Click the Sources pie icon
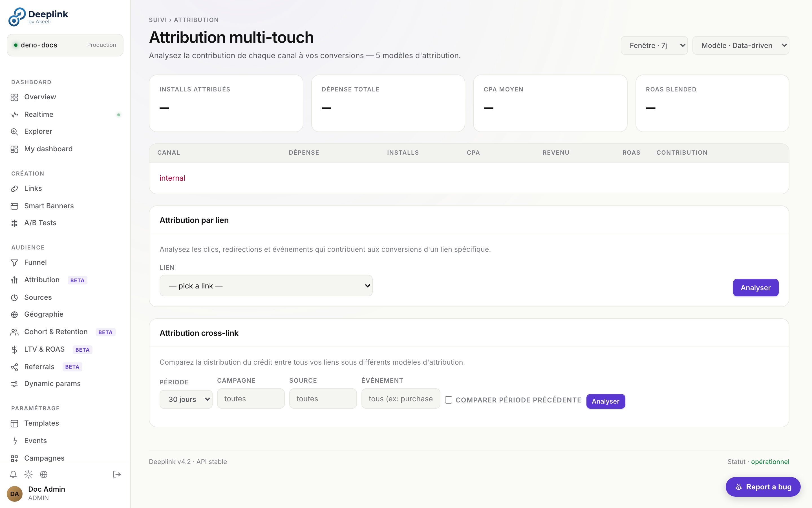Viewport: 812px width, 508px height. (x=14, y=298)
